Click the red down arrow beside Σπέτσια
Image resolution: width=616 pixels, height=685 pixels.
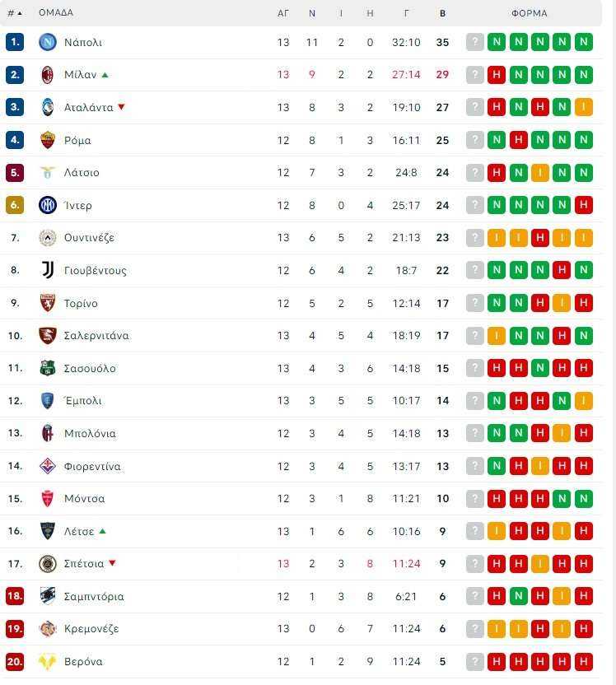pyautogui.click(x=112, y=563)
